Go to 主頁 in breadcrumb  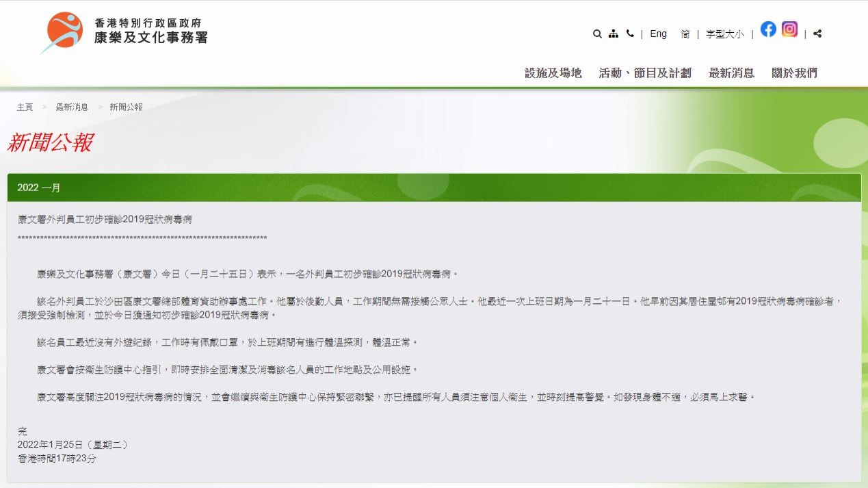25,107
